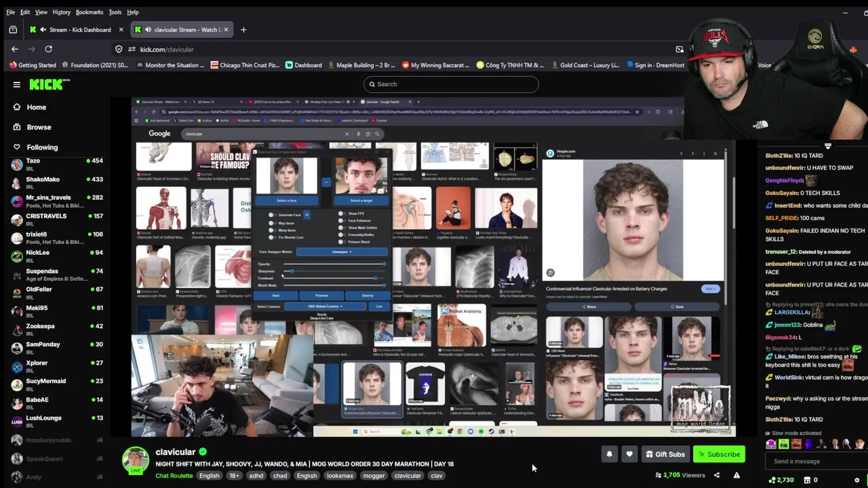The height and width of the screenshot is (488, 868).
Task: Click the clavicular channel name heading
Action: tap(175, 452)
